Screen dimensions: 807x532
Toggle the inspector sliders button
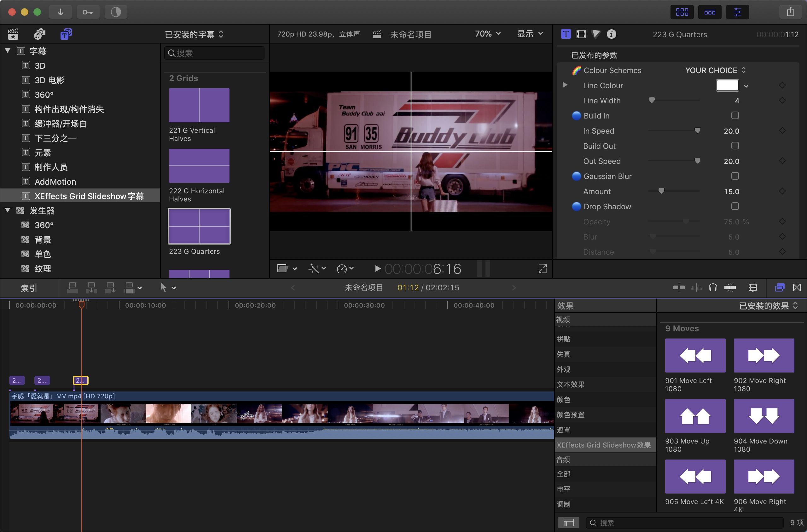[737, 12]
